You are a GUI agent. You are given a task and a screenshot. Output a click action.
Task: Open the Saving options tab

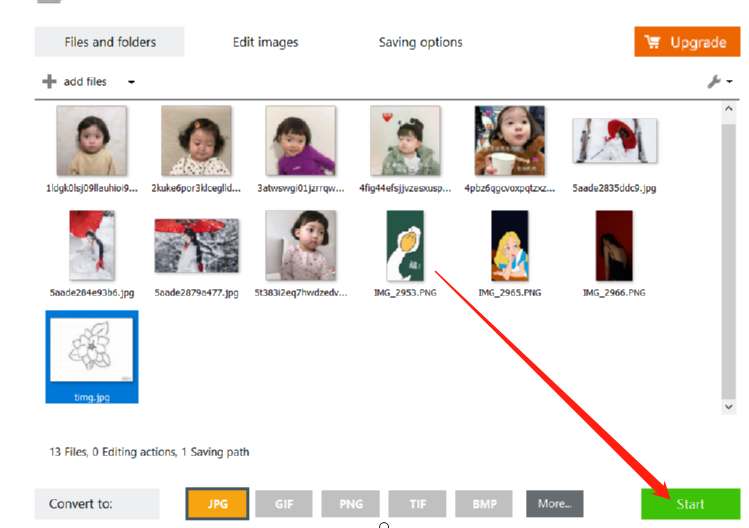(420, 42)
